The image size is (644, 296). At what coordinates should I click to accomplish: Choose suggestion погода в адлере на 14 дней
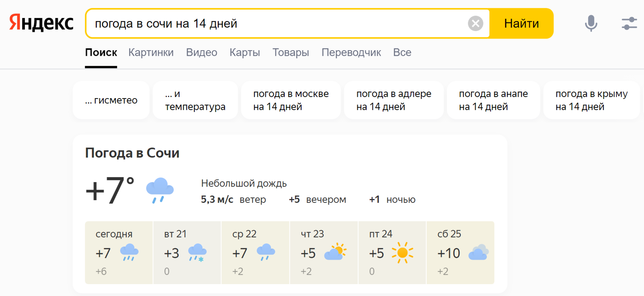click(x=394, y=100)
